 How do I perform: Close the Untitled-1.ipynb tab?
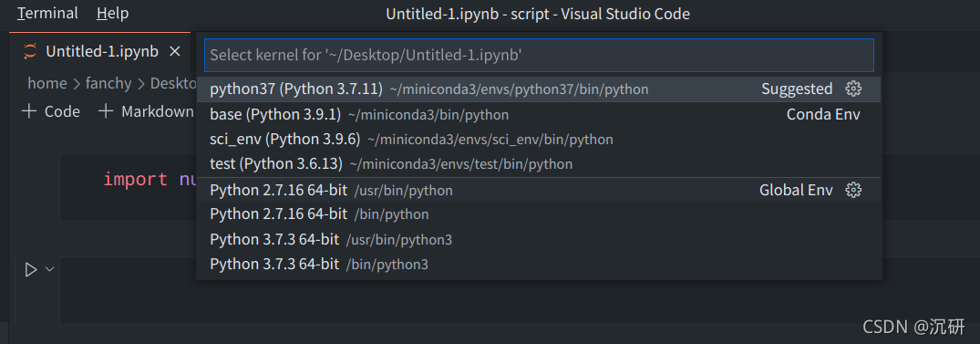click(175, 51)
